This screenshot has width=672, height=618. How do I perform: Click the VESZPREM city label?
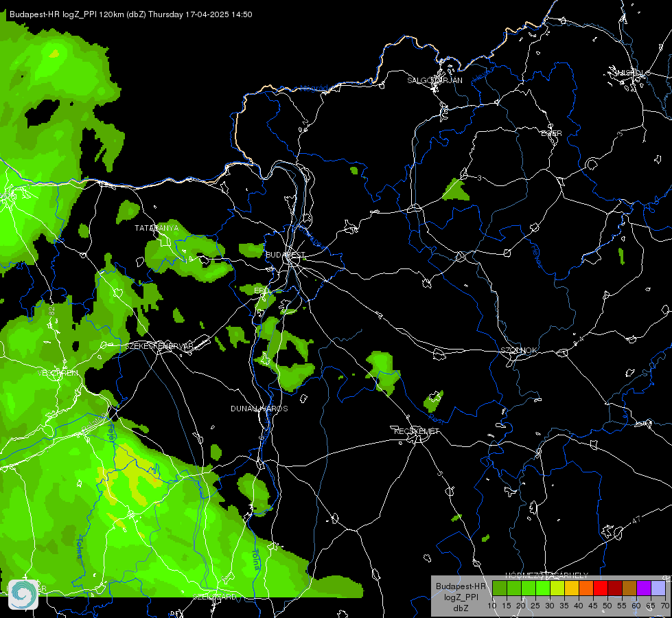[x=58, y=373]
